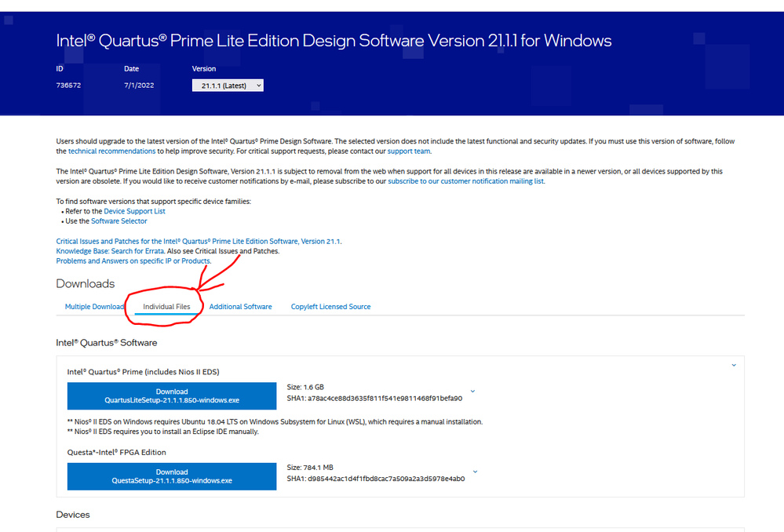Open the Copyleft Licensed Source tab

point(330,307)
